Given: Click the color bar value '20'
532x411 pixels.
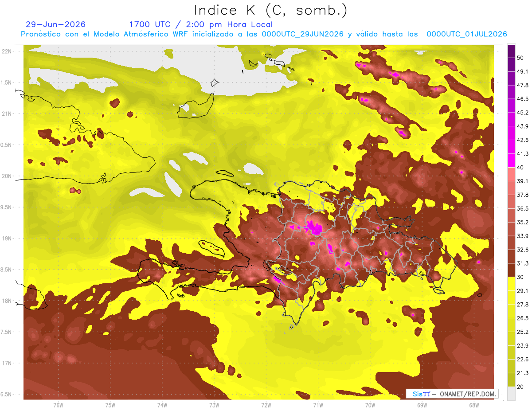Looking at the screenshot, I should [520, 387].
